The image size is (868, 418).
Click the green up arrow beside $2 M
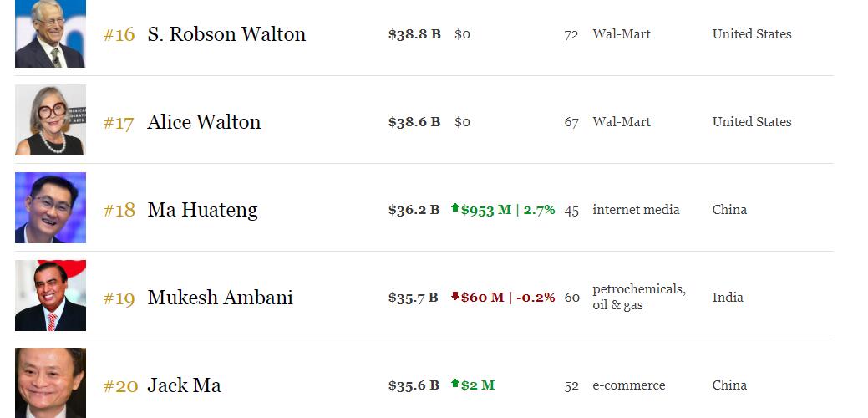[x=455, y=383]
